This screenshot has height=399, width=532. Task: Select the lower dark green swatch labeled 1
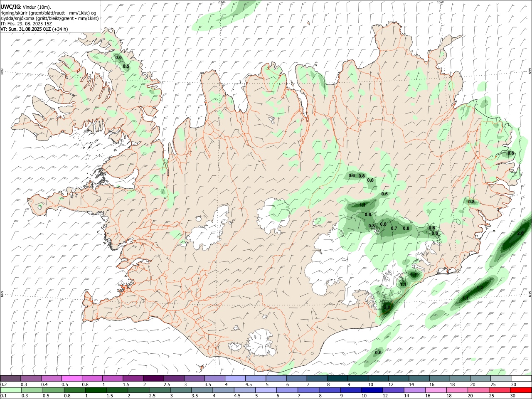coord(96,390)
